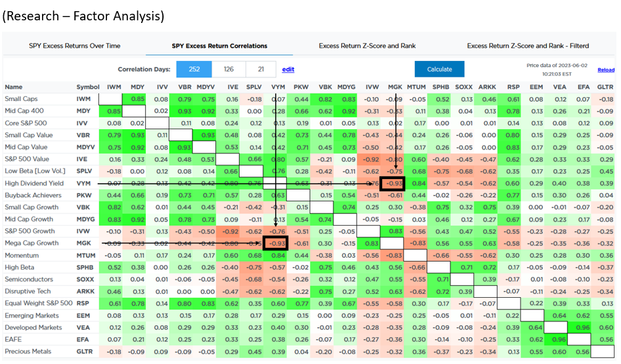Click the GLTR column header
The image size is (621, 364).
tap(605, 87)
